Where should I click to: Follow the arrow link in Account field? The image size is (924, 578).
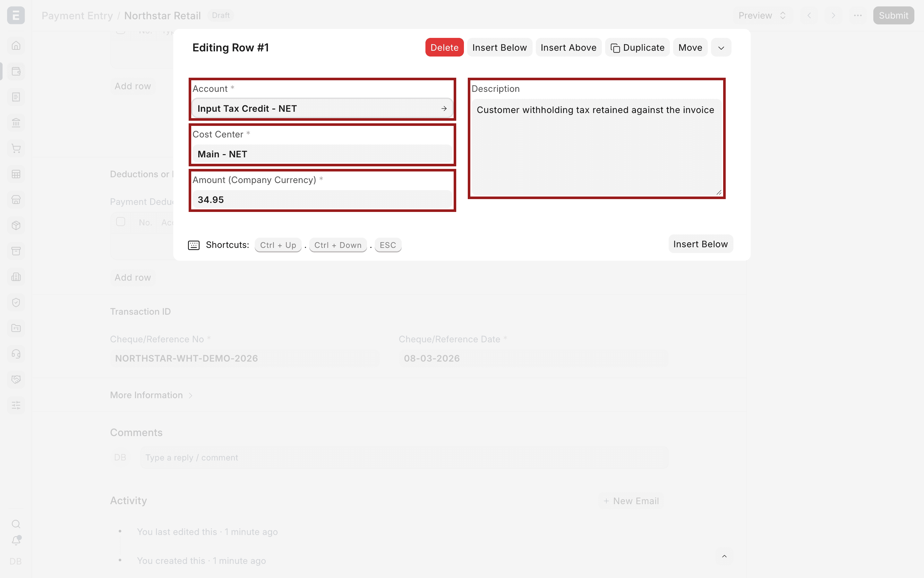pyautogui.click(x=444, y=109)
